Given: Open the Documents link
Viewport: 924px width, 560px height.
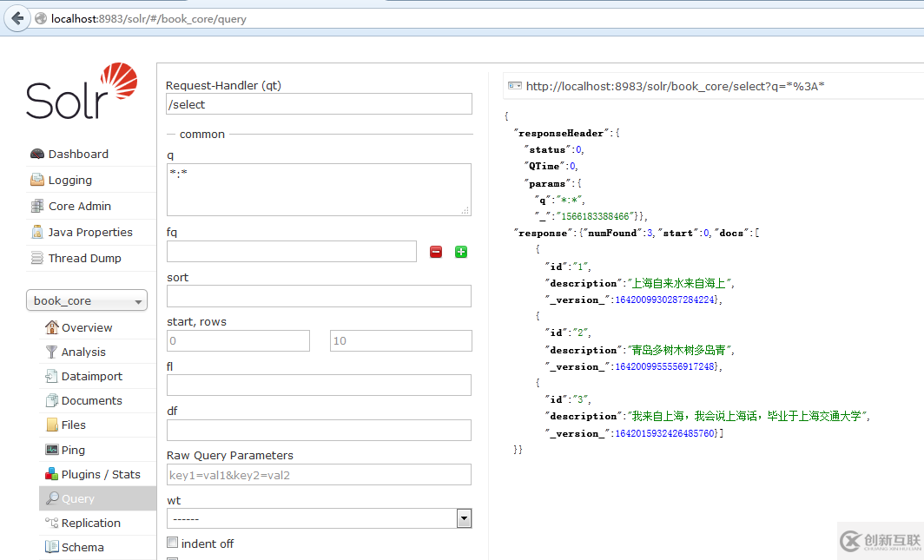Looking at the screenshot, I should [x=92, y=400].
